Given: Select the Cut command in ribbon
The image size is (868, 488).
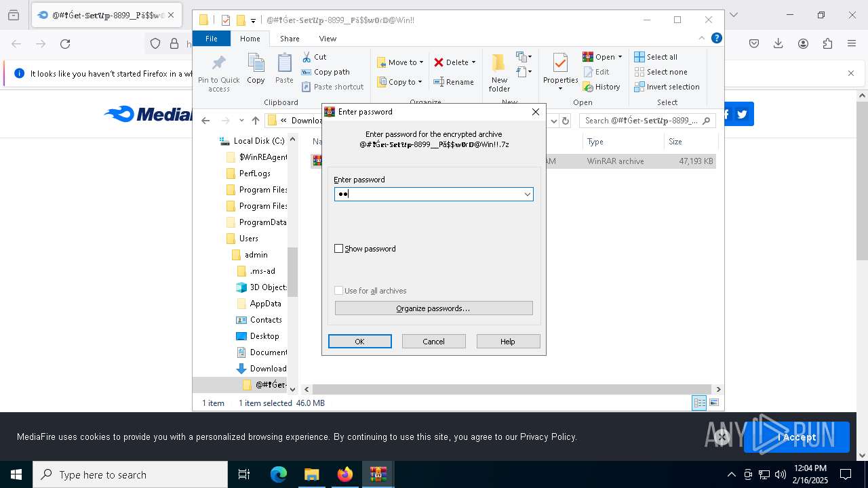Looking at the screenshot, I should [314, 57].
